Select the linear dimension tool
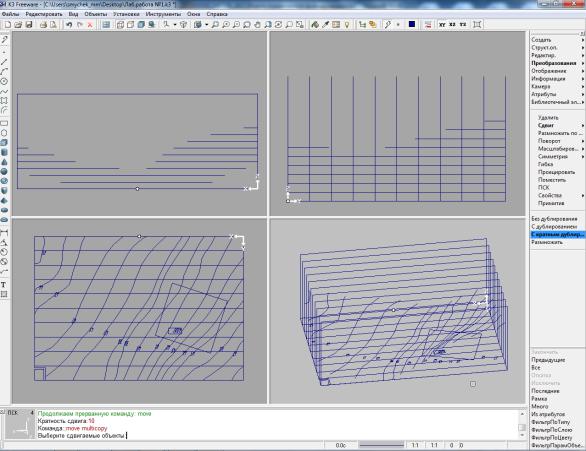586x451 pixels. click(x=4, y=233)
